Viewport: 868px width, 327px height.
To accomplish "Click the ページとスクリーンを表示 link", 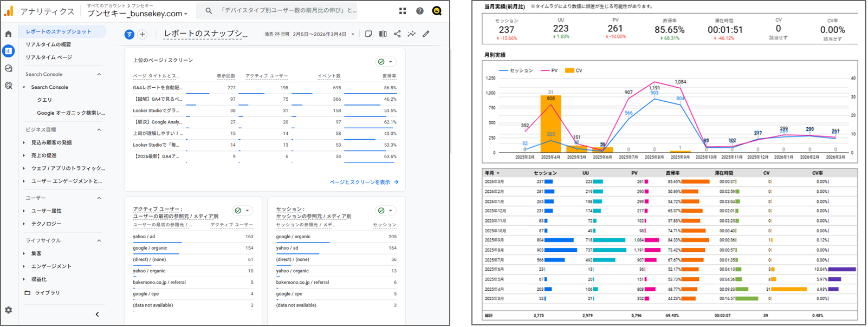I will (x=360, y=182).
